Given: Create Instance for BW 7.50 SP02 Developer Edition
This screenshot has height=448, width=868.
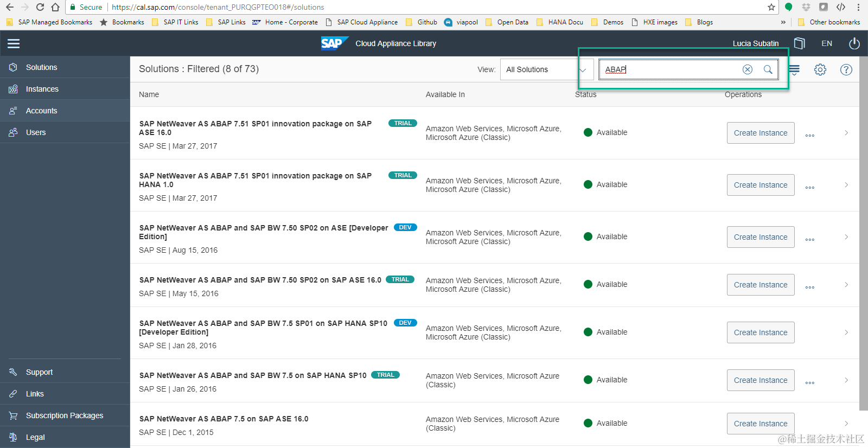Looking at the screenshot, I should pos(761,237).
